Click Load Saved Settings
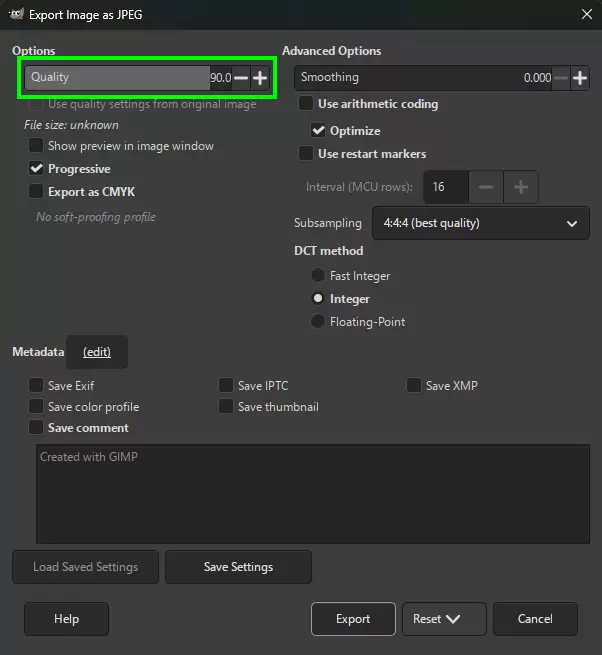The height and width of the screenshot is (655, 602). click(86, 567)
